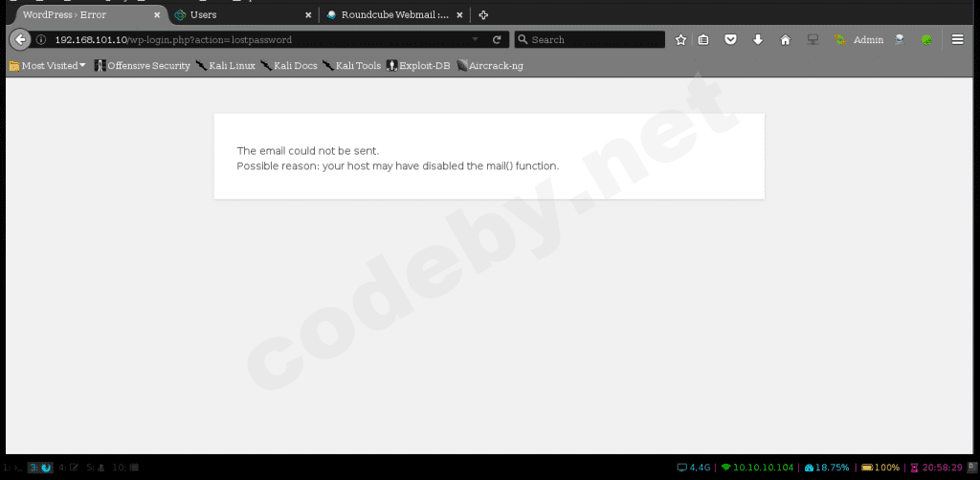
Task: Open the Firefox hamburger menu
Action: [957, 40]
